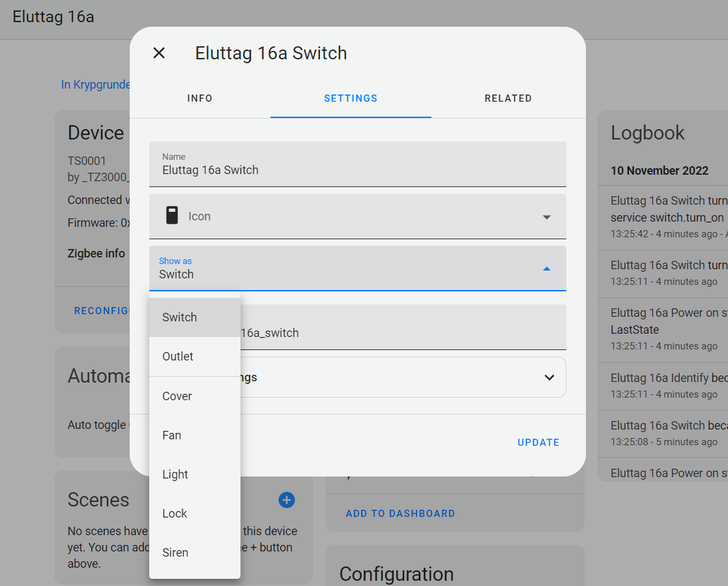Switch to the INFO tab

[199, 98]
